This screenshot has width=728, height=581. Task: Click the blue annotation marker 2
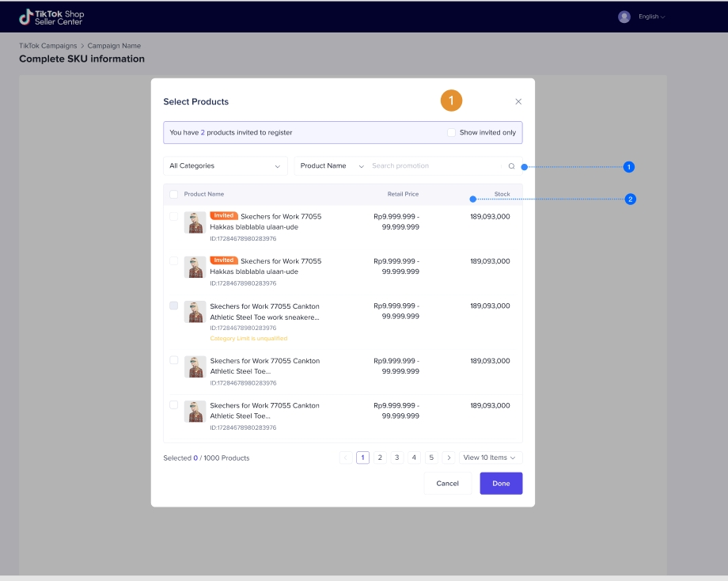click(x=630, y=199)
